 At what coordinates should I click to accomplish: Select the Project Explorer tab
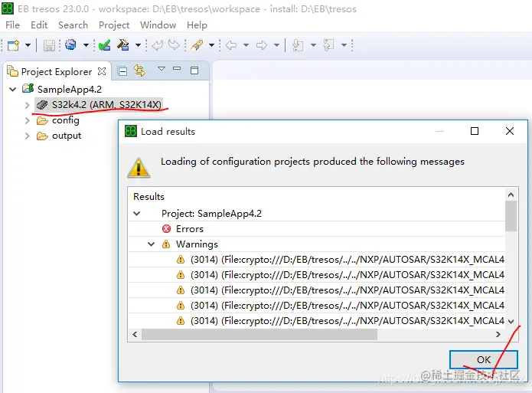tap(57, 72)
